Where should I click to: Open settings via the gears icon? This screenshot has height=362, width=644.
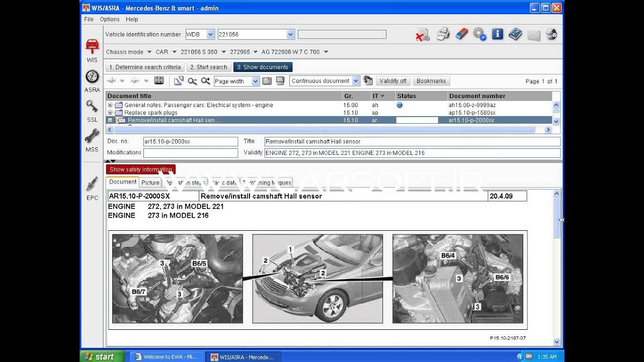tap(479, 34)
